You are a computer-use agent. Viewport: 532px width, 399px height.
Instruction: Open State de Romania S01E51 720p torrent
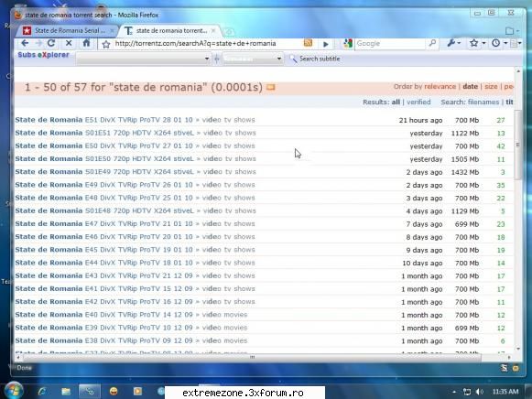pyautogui.click(x=104, y=133)
